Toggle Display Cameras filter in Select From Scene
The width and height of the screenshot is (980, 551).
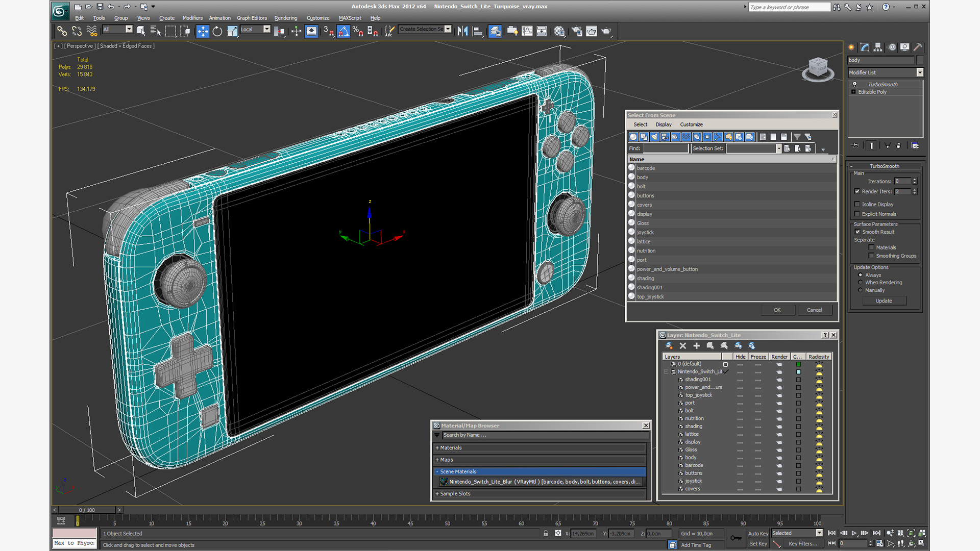(665, 137)
